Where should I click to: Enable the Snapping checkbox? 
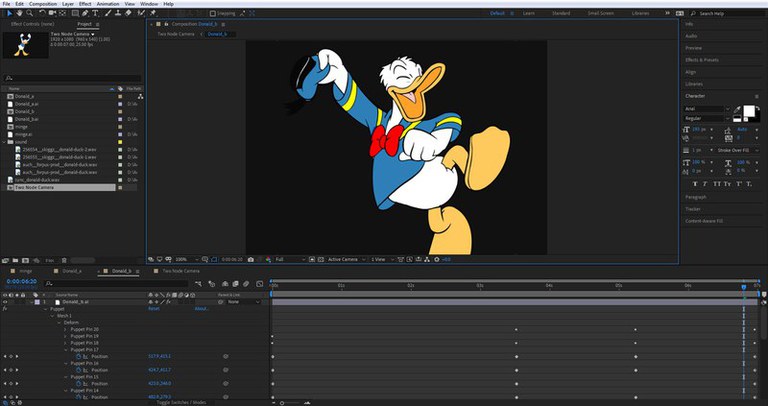[x=213, y=14]
